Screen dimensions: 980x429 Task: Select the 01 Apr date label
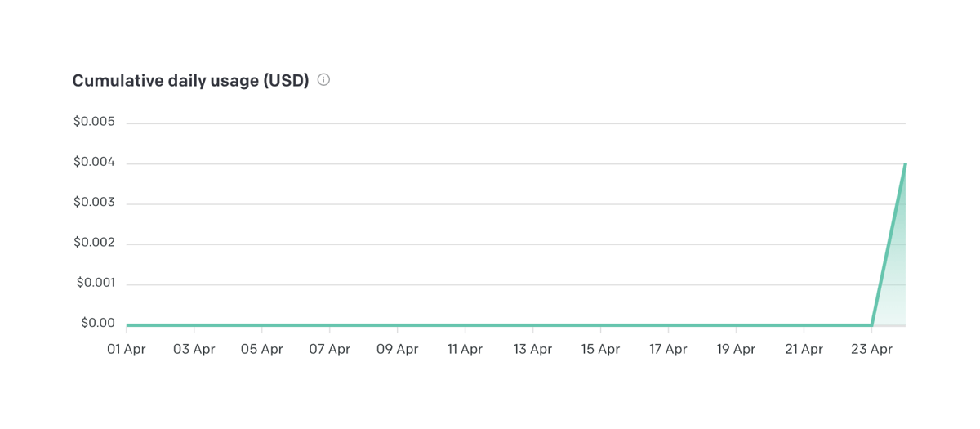pyautogui.click(x=127, y=349)
